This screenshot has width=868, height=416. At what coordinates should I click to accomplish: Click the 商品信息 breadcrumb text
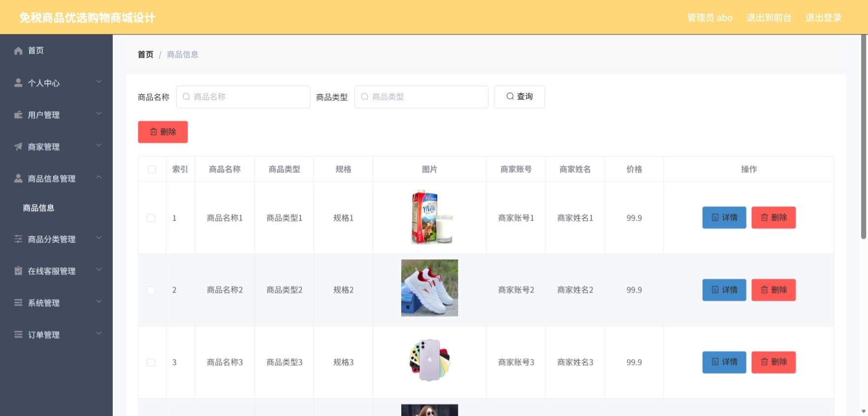pos(183,54)
